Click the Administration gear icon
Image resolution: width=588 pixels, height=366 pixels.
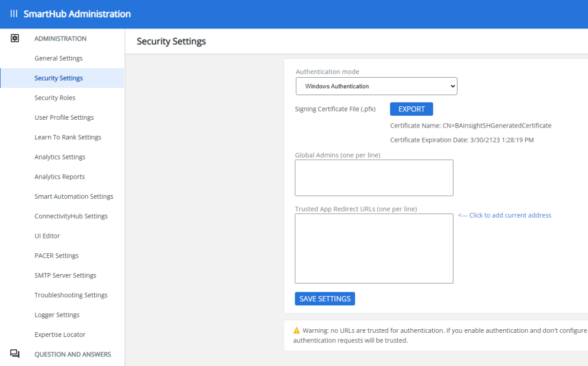coord(15,39)
